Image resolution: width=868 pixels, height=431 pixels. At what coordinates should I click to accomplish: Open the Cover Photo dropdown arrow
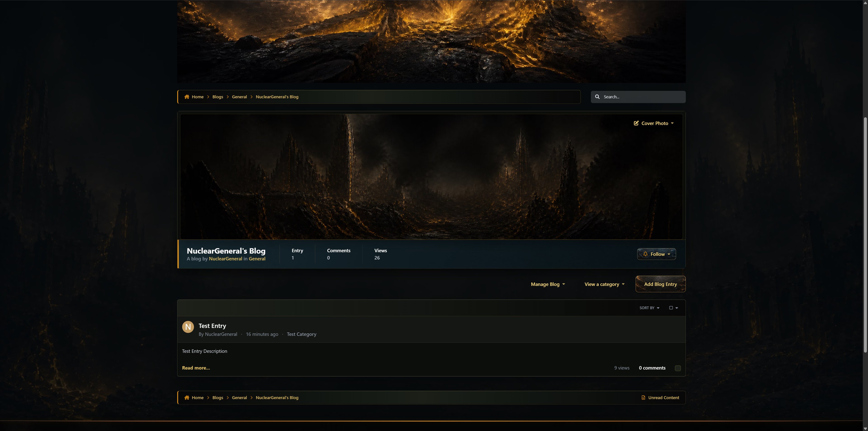click(x=672, y=123)
